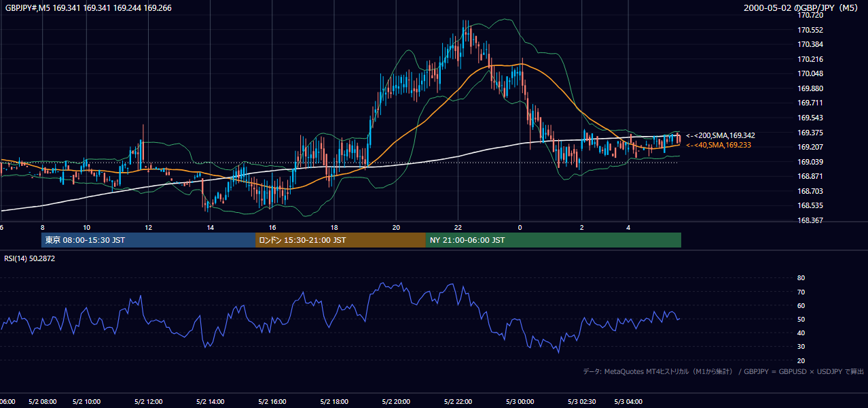Click the 170.384 price axis label
This screenshot has width=868, height=408.
point(810,44)
